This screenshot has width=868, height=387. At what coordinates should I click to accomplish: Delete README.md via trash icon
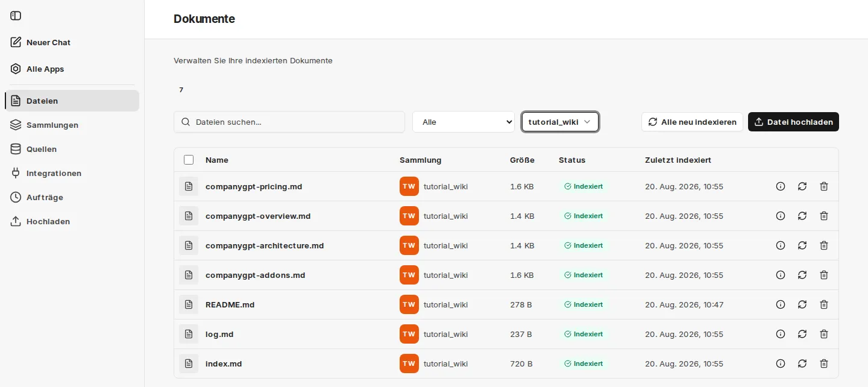point(824,304)
